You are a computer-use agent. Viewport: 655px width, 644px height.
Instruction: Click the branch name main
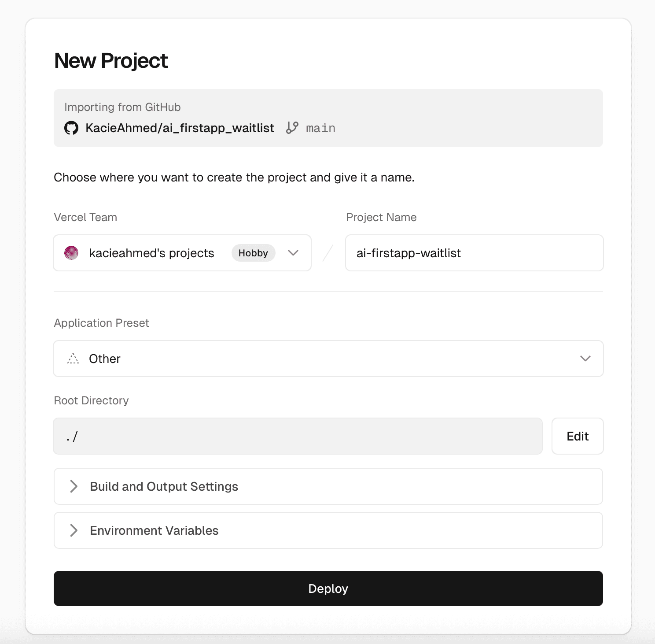click(x=320, y=128)
